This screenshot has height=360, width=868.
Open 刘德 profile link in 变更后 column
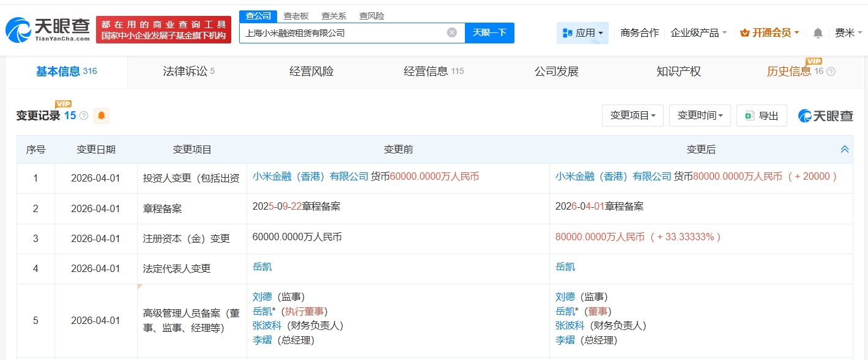point(565,297)
